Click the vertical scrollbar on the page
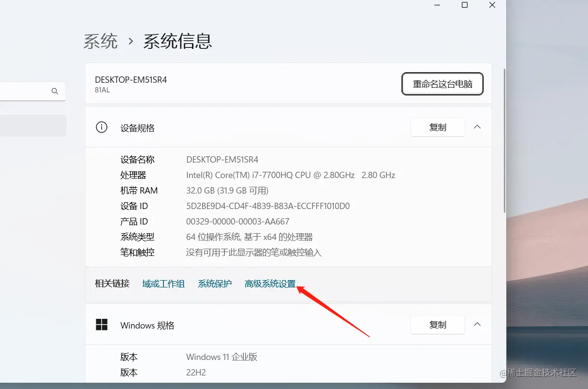588x389 pixels. click(505, 140)
